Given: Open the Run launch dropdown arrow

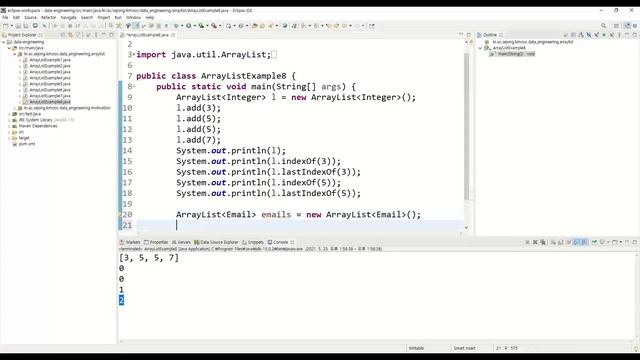Looking at the screenshot, I should point(194,26).
